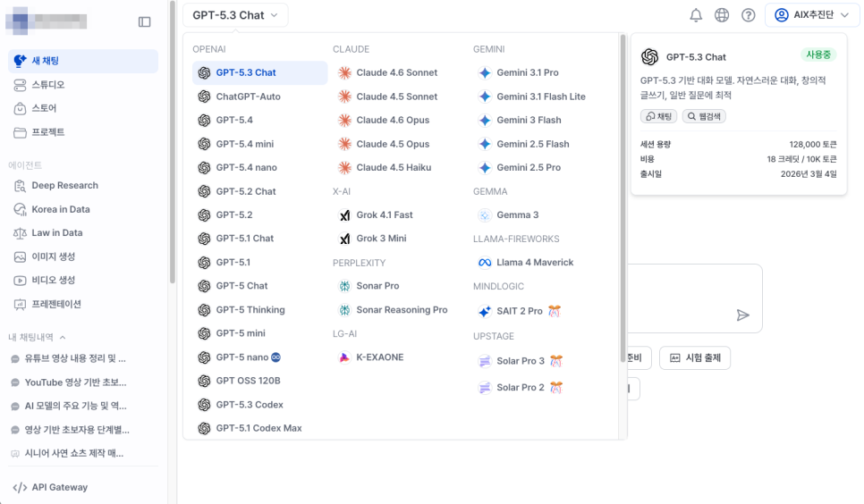The image size is (864, 504).
Task: Click the infinity badge beside GPT-5 nano
Action: point(276,357)
